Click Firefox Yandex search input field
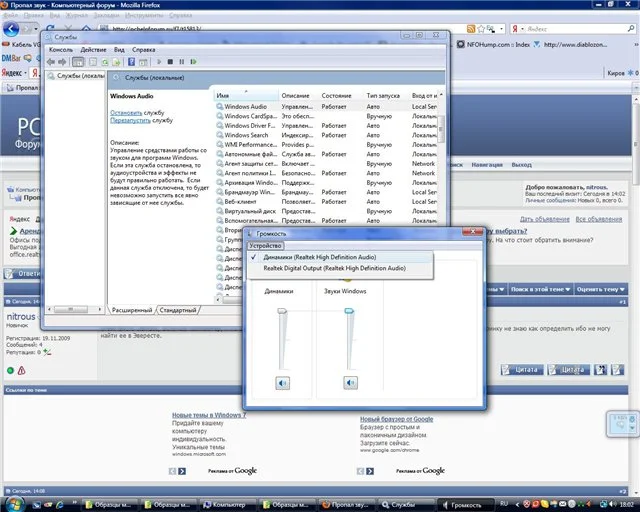The image size is (640, 512). (576, 29)
